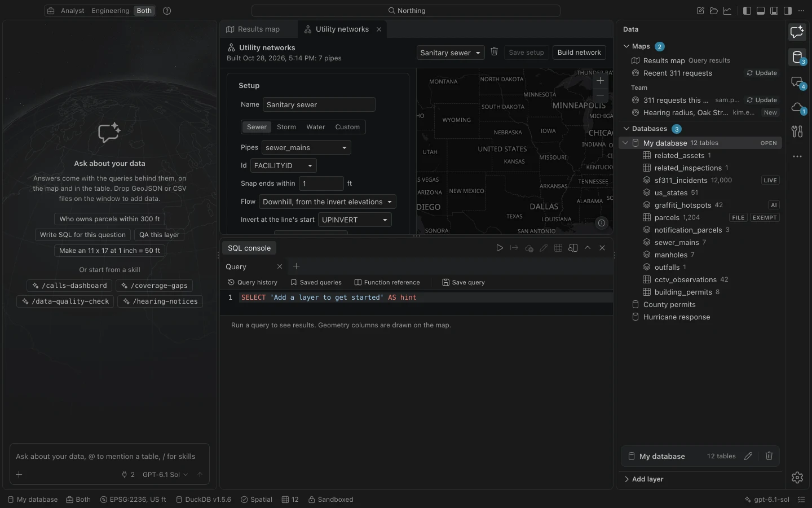Click the chart icon in top toolbar
Viewport: 812px width, 508px height.
727,11
